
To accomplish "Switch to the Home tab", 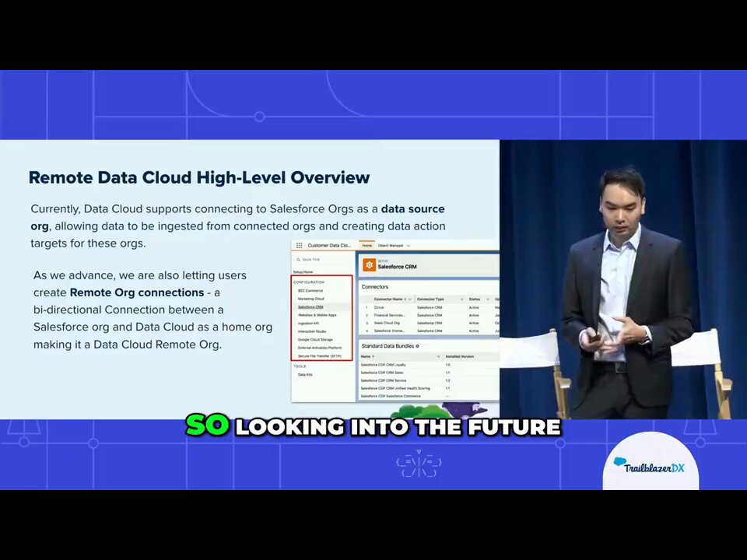I will click(x=366, y=246).
